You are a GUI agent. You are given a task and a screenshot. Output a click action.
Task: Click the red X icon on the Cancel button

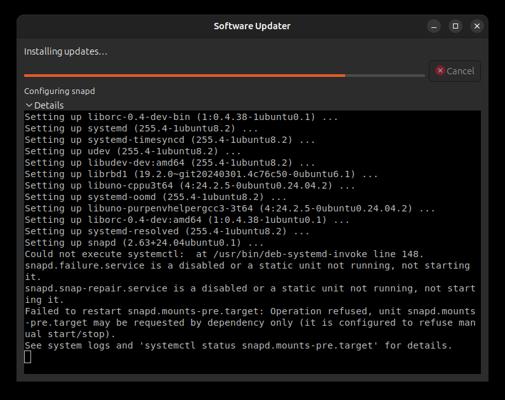pyautogui.click(x=440, y=71)
